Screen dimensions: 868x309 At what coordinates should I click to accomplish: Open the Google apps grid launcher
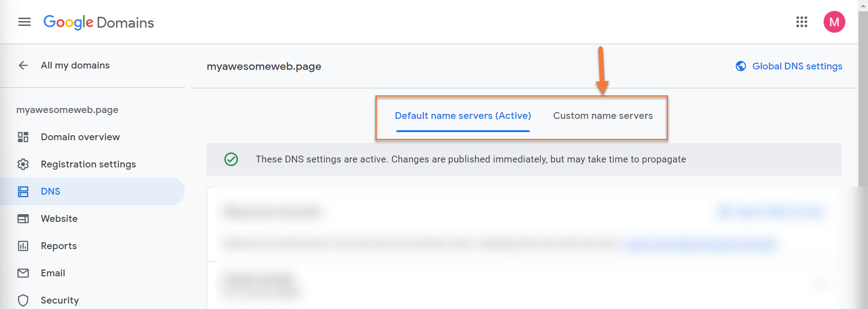(801, 22)
